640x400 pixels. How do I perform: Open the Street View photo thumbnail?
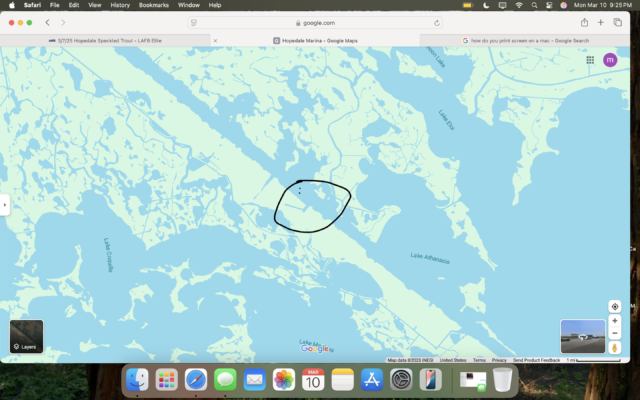(x=583, y=336)
